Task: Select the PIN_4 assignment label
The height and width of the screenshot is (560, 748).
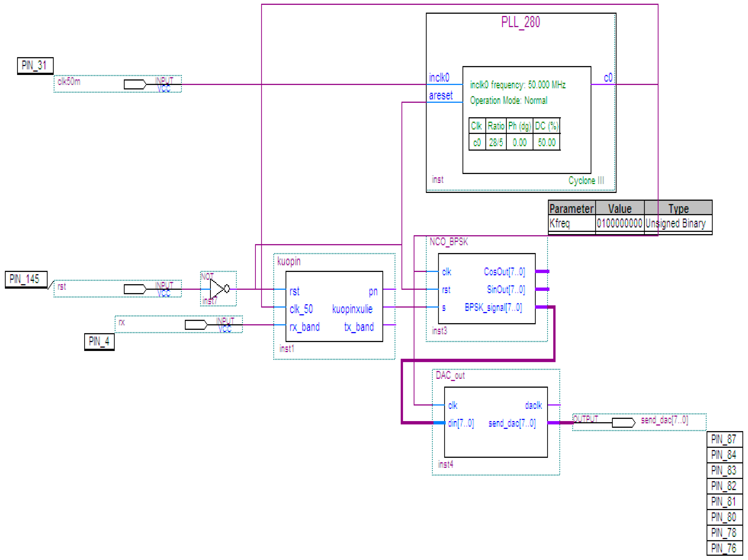Action: point(99,341)
